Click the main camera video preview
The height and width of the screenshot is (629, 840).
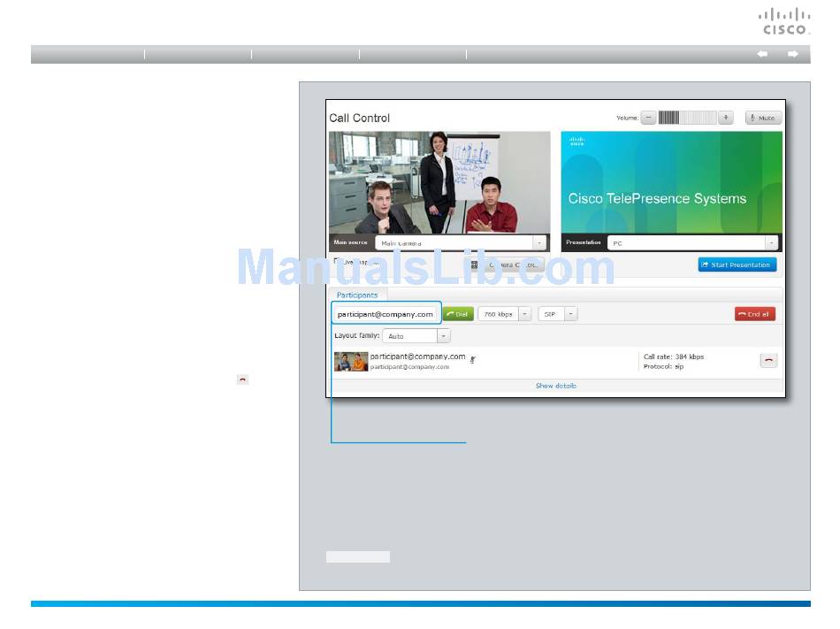pyautogui.click(x=439, y=182)
